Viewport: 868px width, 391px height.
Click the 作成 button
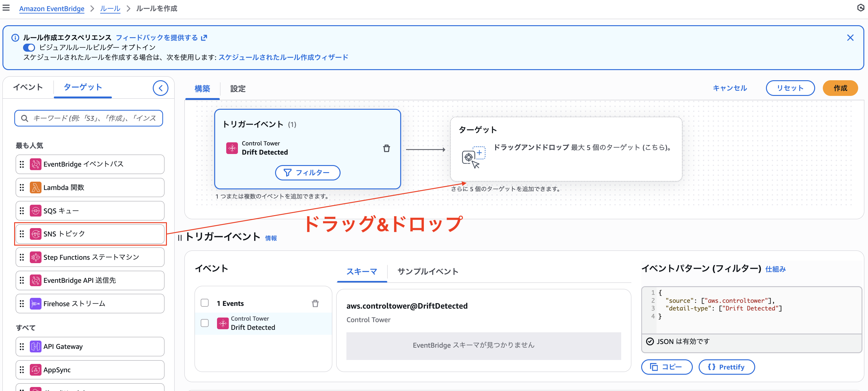point(840,88)
